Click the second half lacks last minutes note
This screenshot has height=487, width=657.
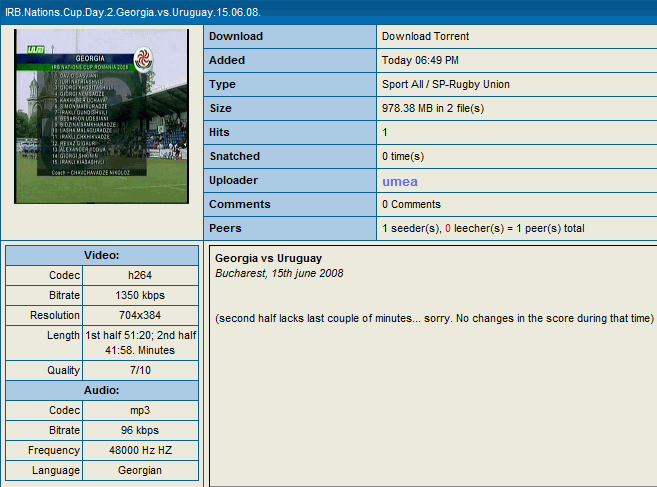(x=435, y=319)
